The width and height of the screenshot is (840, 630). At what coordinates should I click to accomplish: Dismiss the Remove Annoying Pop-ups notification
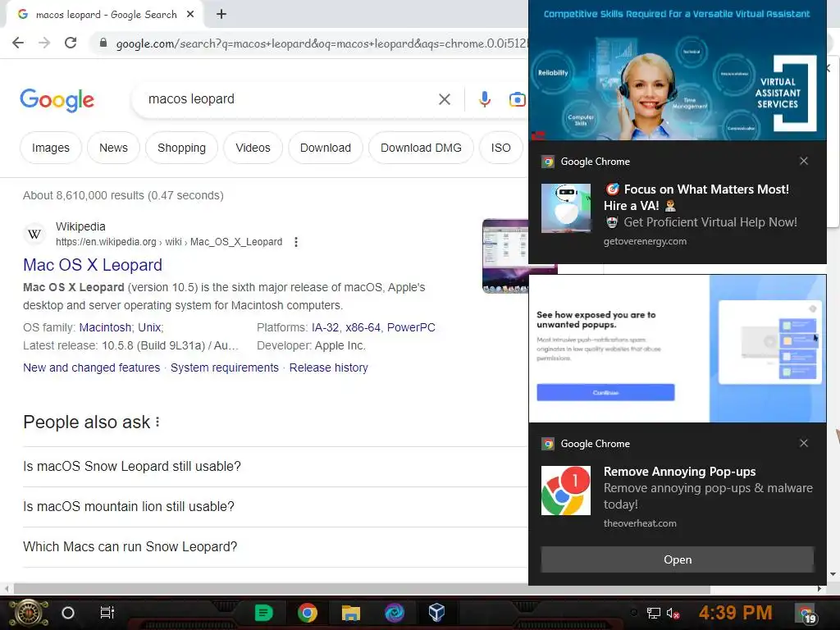(804, 443)
